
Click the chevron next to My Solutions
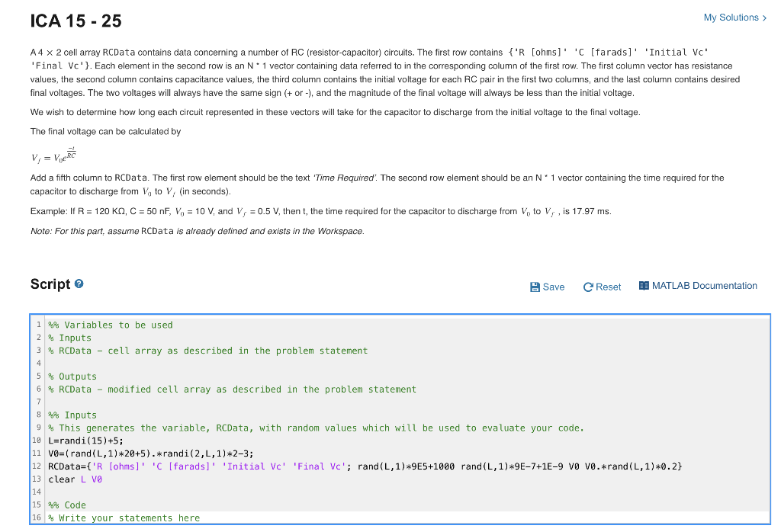[764, 18]
